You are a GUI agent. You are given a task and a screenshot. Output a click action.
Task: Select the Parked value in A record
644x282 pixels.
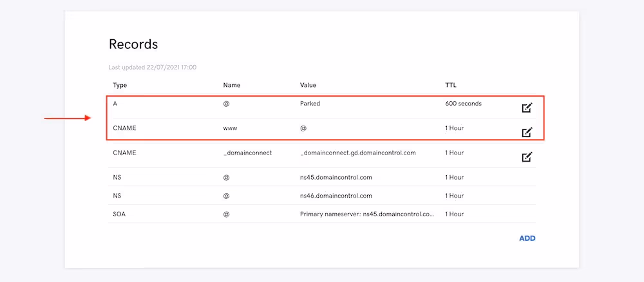click(x=310, y=103)
